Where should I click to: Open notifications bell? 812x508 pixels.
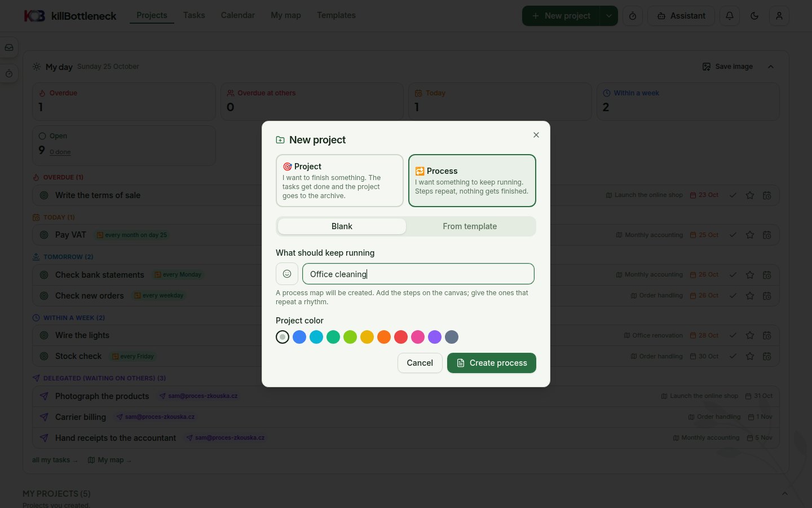coord(730,16)
